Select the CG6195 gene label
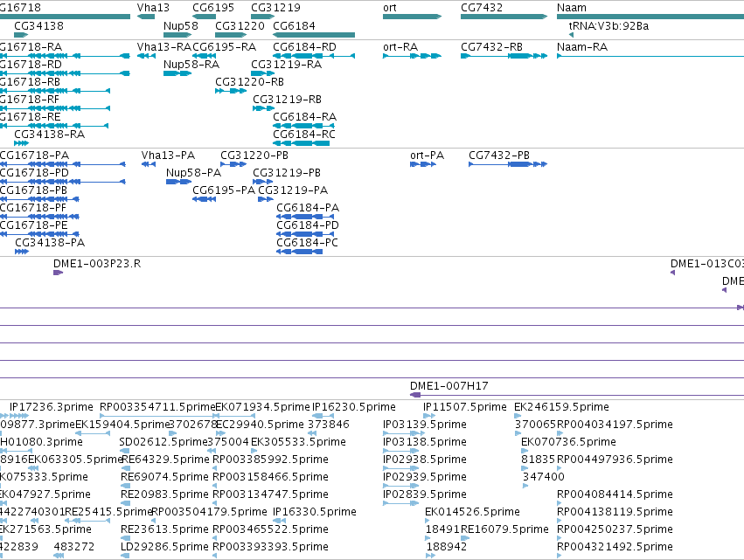The width and height of the screenshot is (744, 560). [213, 8]
